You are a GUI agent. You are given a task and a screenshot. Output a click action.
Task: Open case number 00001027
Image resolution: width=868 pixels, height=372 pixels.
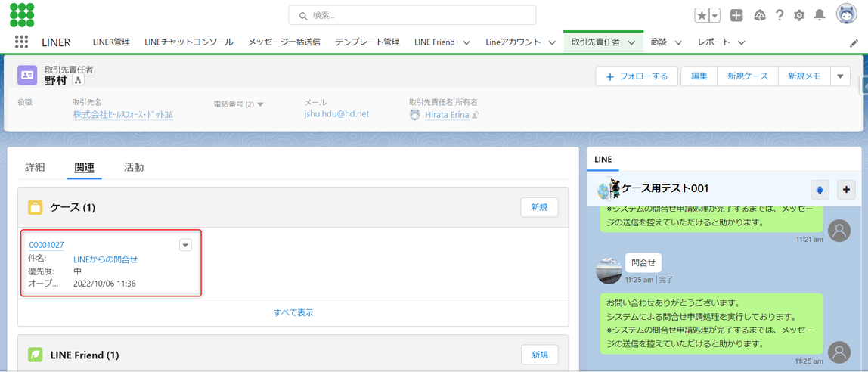[47, 245]
